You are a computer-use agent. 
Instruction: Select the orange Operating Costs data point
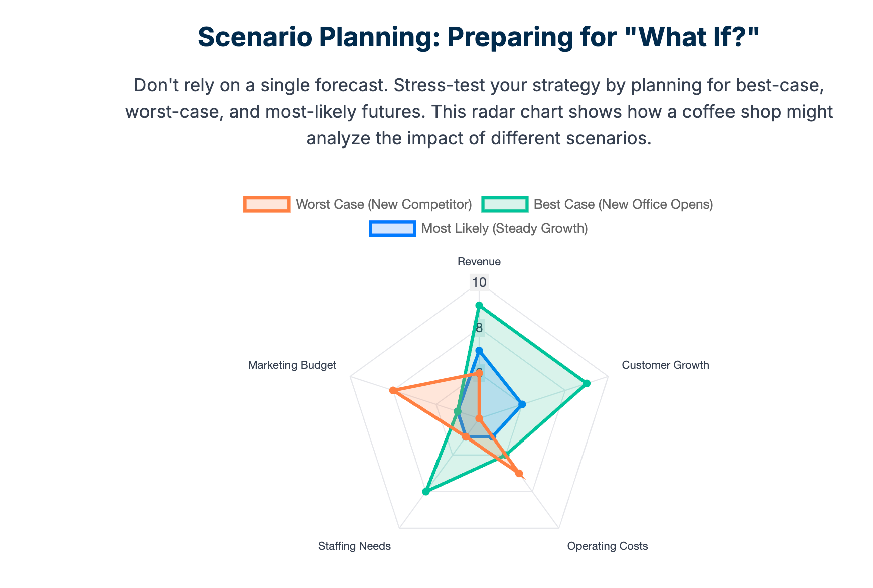click(519, 473)
